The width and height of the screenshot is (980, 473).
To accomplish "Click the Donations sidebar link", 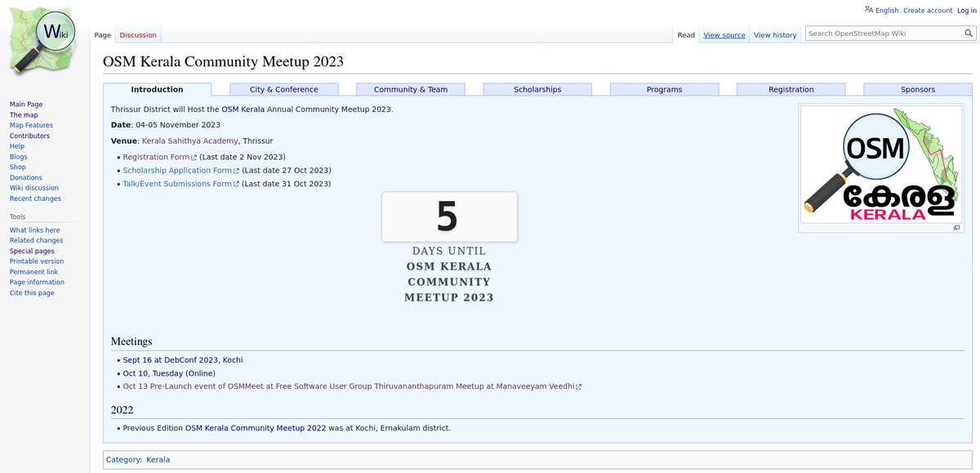I will coord(26,177).
